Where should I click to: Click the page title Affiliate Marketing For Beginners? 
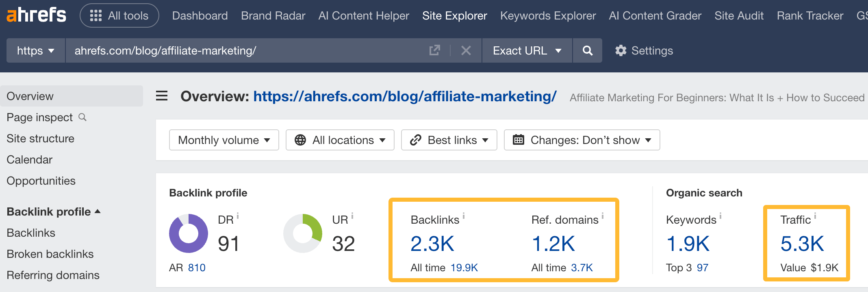tap(717, 98)
